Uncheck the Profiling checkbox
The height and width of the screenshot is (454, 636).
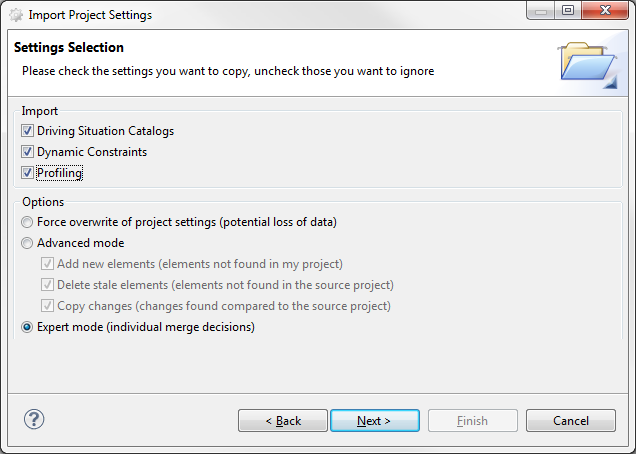tap(28, 173)
